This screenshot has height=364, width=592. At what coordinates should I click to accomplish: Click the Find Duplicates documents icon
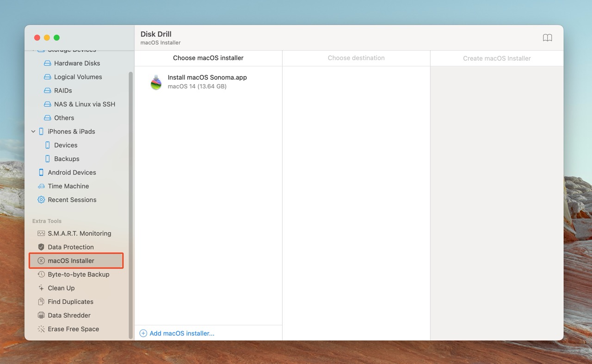41,302
